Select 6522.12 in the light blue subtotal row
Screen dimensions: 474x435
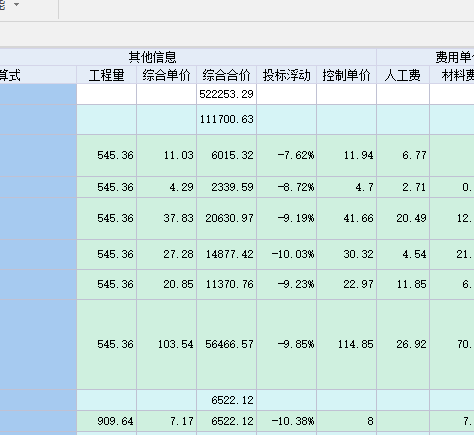(x=227, y=400)
